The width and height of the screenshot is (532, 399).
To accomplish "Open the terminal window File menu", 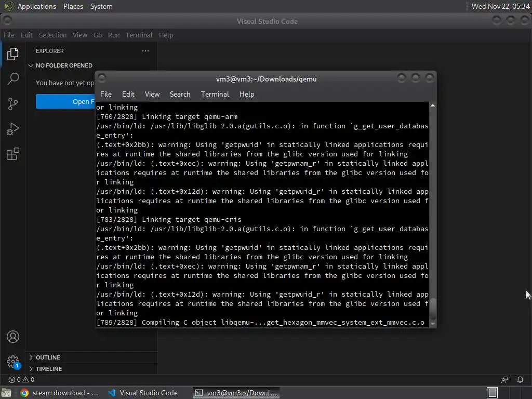I will (x=106, y=95).
